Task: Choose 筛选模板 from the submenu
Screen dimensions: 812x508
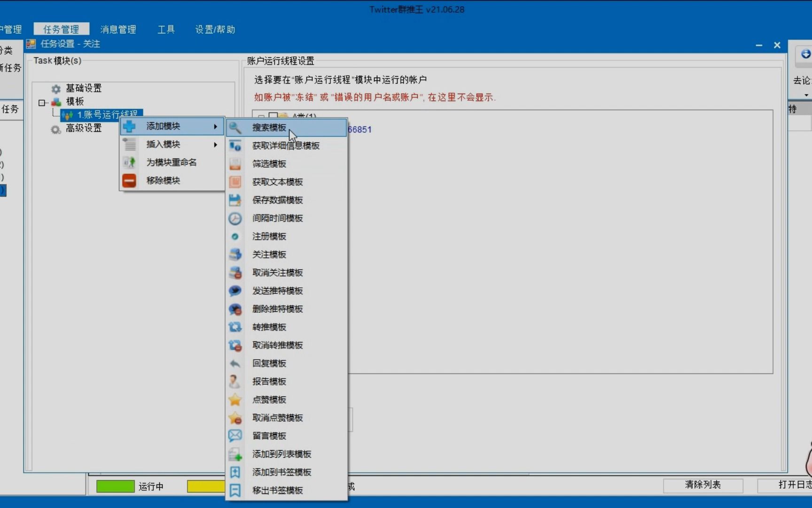Action: (x=287, y=164)
